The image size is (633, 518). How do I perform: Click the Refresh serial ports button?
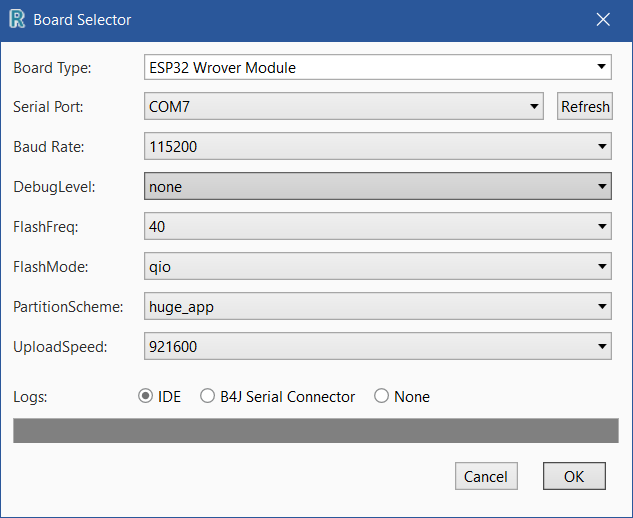pyautogui.click(x=585, y=107)
